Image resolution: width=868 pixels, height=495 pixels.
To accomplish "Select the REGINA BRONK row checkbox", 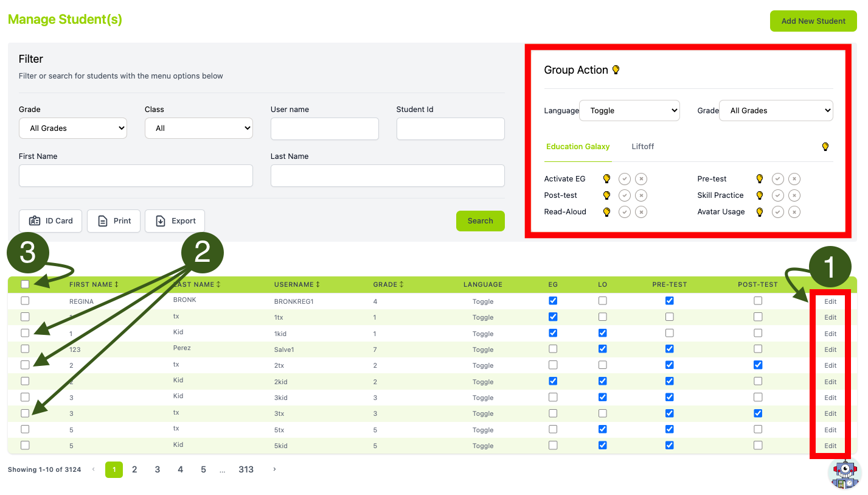I will click(x=25, y=301).
